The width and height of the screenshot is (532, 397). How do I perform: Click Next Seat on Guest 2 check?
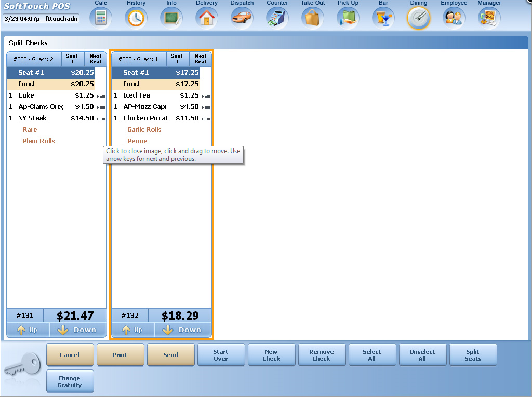pos(96,59)
